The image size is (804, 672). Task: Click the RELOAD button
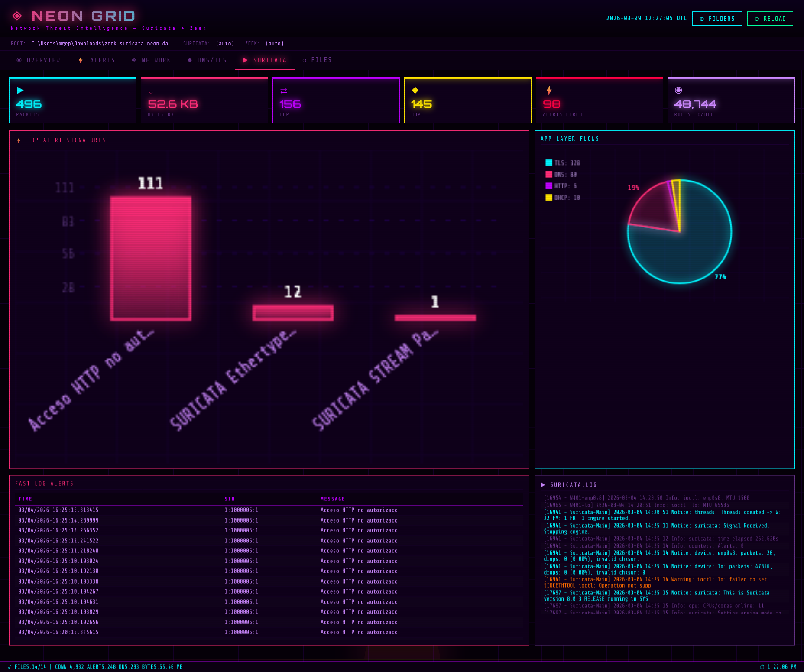point(770,18)
